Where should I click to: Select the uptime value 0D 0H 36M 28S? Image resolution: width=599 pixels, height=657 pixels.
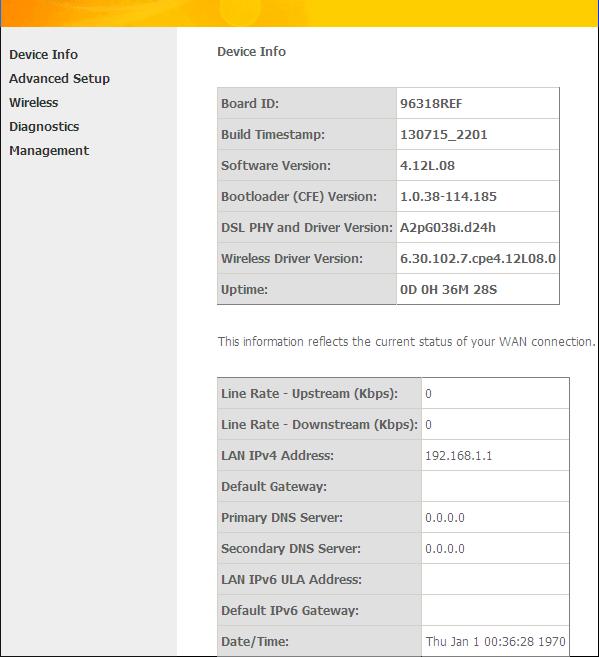[x=449, y=290]
